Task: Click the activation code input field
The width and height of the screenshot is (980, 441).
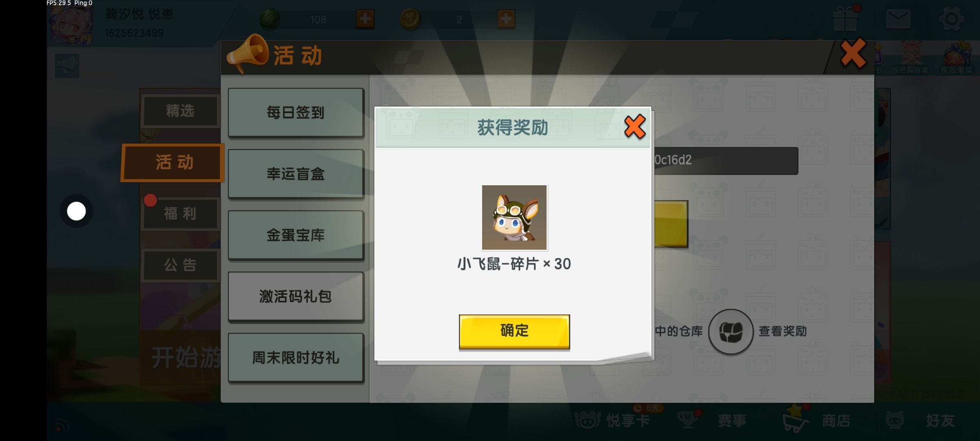Action: coord(726,160)
